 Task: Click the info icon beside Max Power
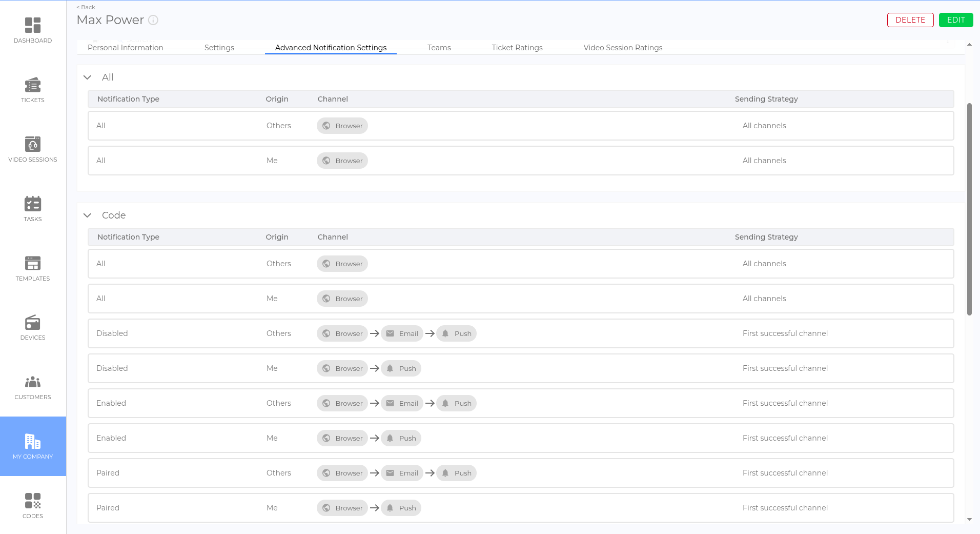pos(153,20)
